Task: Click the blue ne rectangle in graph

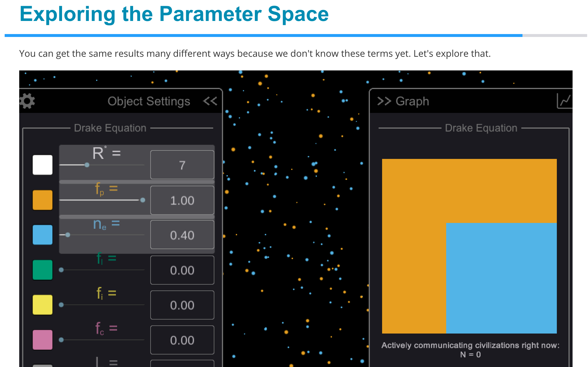Action: (x=501, y=278)
